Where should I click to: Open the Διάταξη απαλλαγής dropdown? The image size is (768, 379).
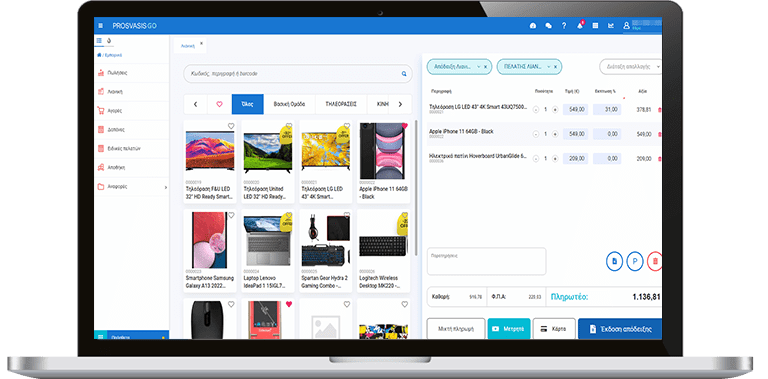[630, 67]
